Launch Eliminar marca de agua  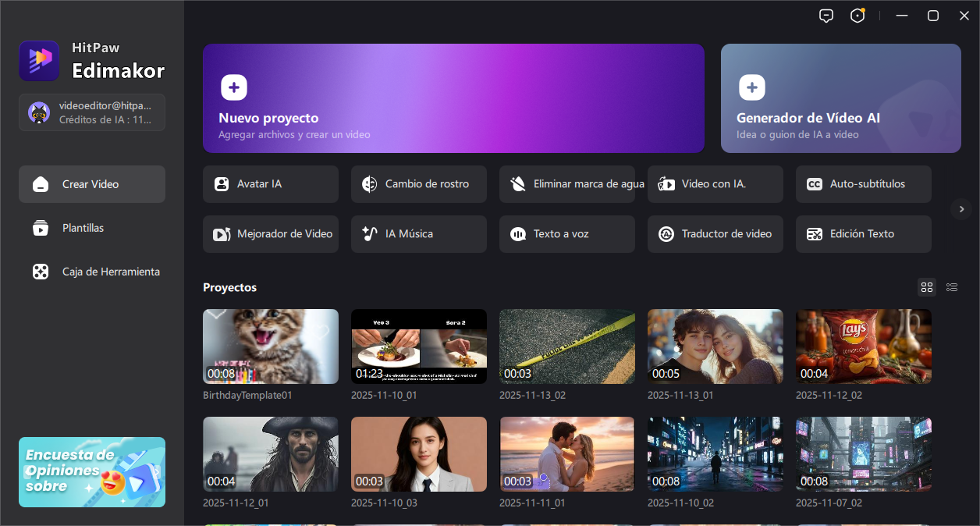click(566, 184)
